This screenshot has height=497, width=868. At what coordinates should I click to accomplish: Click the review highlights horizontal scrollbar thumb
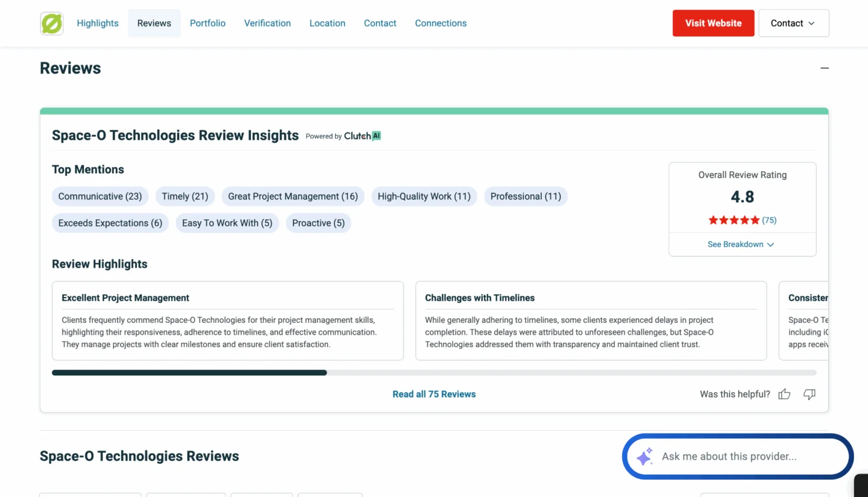click(x=189, y=373)
